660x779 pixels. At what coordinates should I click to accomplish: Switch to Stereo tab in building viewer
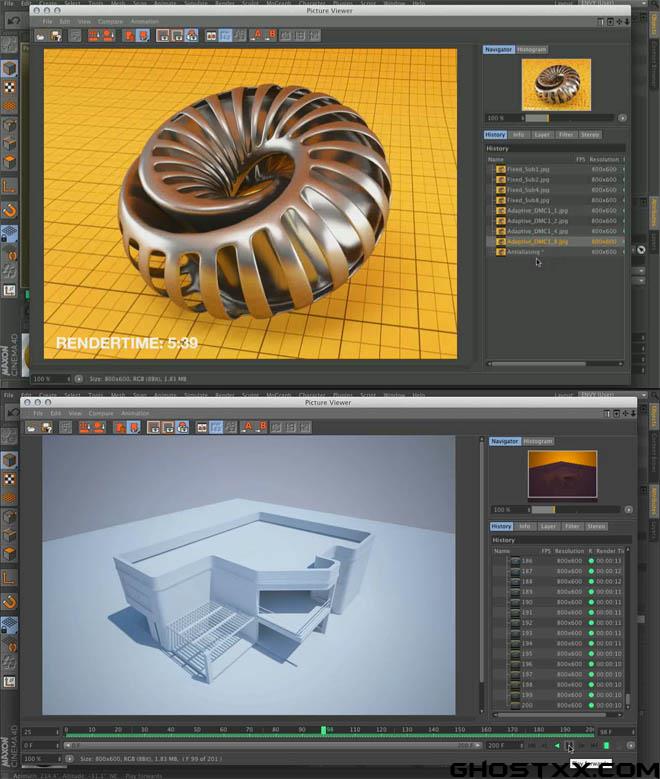(596, 526)
